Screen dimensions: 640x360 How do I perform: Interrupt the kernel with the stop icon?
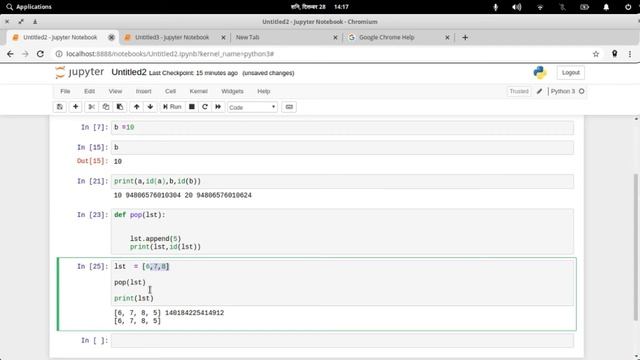click(x=191, y=107)
